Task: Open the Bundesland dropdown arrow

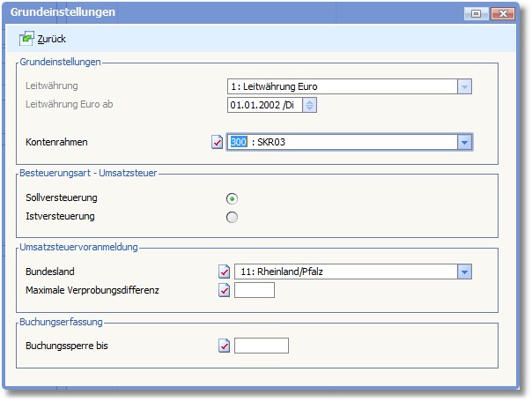Action: pos(465,272)
